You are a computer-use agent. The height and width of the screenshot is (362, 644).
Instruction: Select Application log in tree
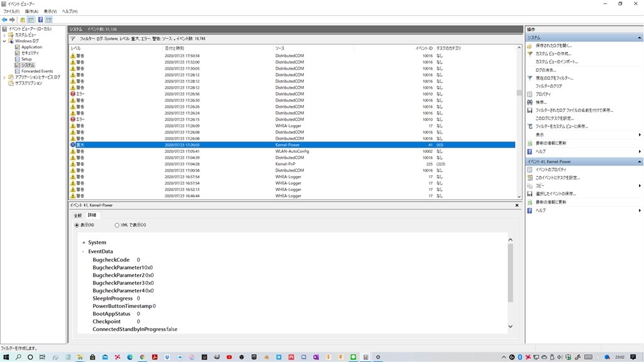click(x=31, y=47)
